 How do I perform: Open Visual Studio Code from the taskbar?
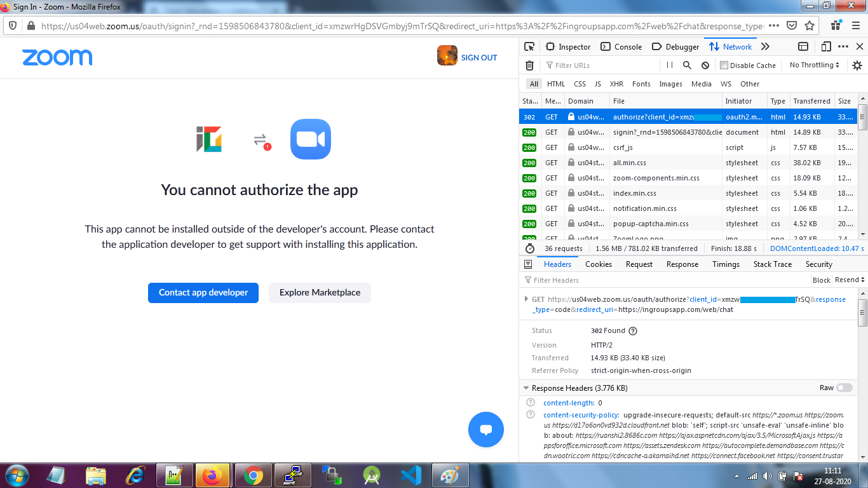pos(411,475)
